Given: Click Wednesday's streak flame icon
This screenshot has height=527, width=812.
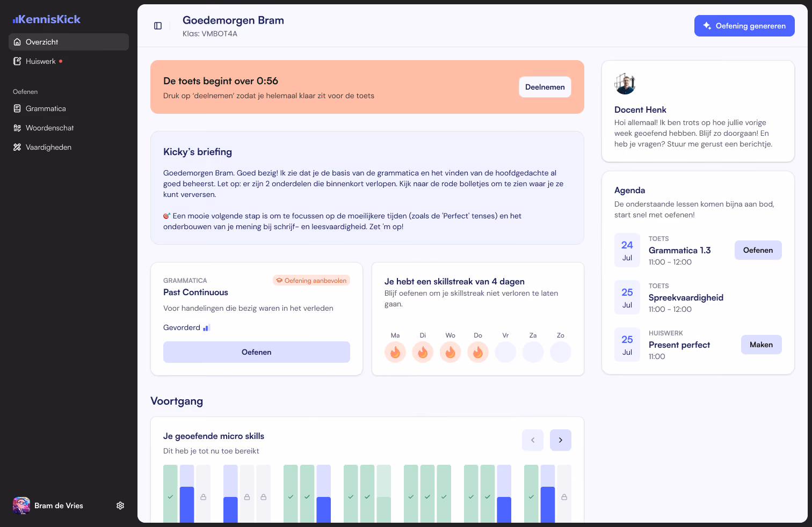Looking at the screenshot, I should point(451,352).
